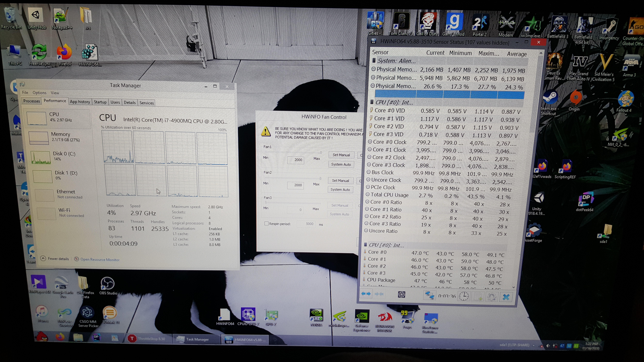Click the Fan1 speed input showing 2000

296,160
